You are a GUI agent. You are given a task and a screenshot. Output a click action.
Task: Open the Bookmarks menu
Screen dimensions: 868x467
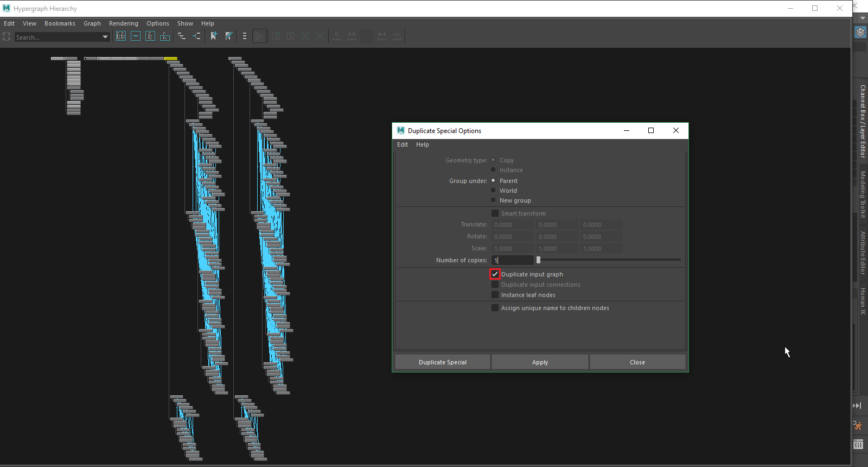point(60,23)
